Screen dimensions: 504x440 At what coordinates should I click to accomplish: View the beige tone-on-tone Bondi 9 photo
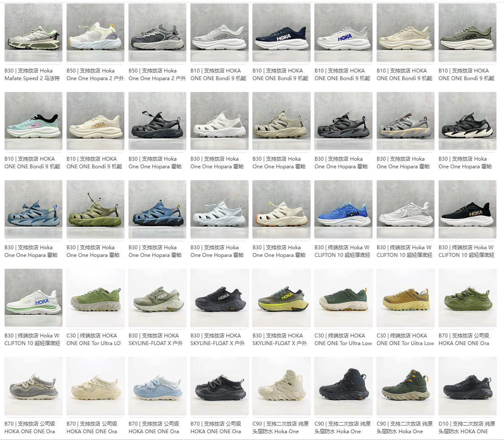tap(405, 32)
